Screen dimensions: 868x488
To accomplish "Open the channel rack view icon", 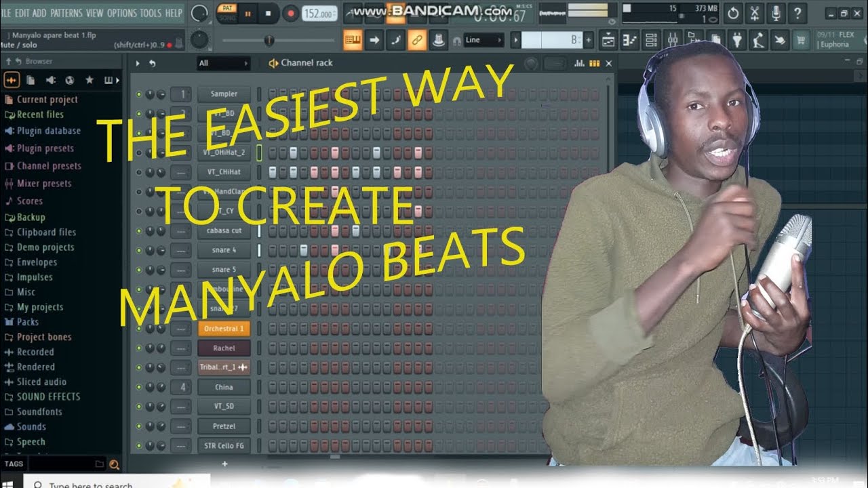I will (x=651, y=41).
